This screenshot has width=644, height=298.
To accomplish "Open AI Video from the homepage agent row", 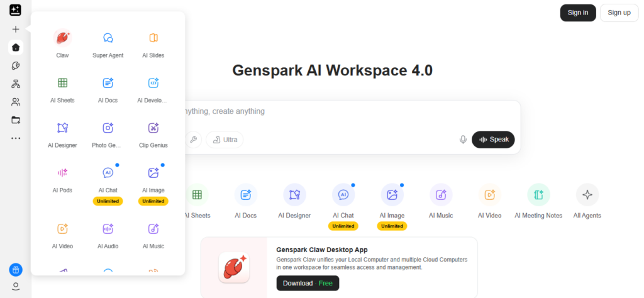I will coord(489,201).
